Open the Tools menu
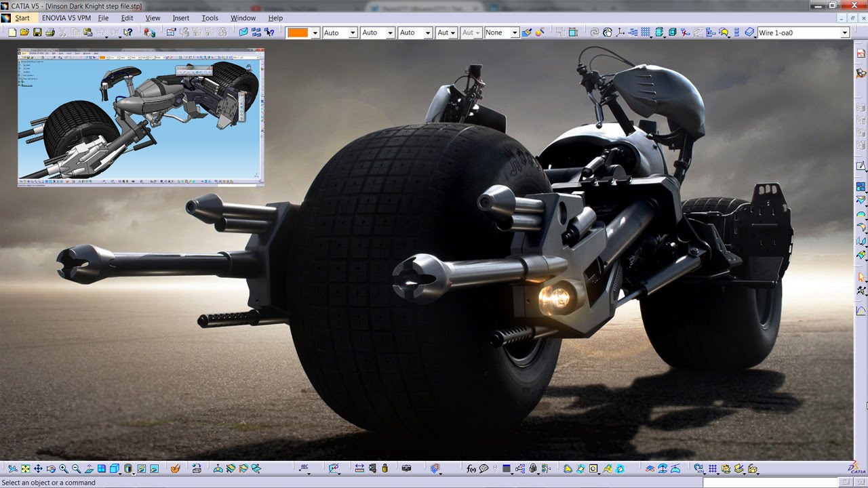The image size is (868, 488). pos(210,18)
